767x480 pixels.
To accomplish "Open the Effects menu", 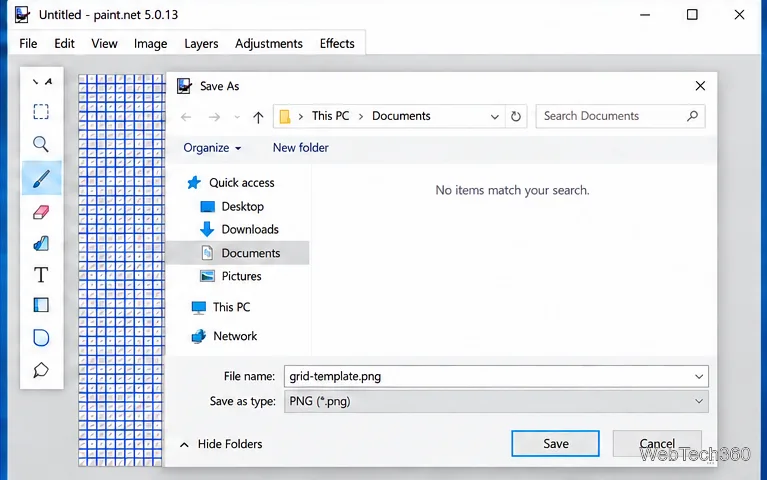I will [x=337, y=44].
